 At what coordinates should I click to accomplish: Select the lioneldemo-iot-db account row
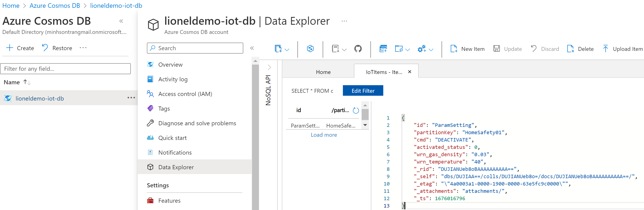pos(69,98)
